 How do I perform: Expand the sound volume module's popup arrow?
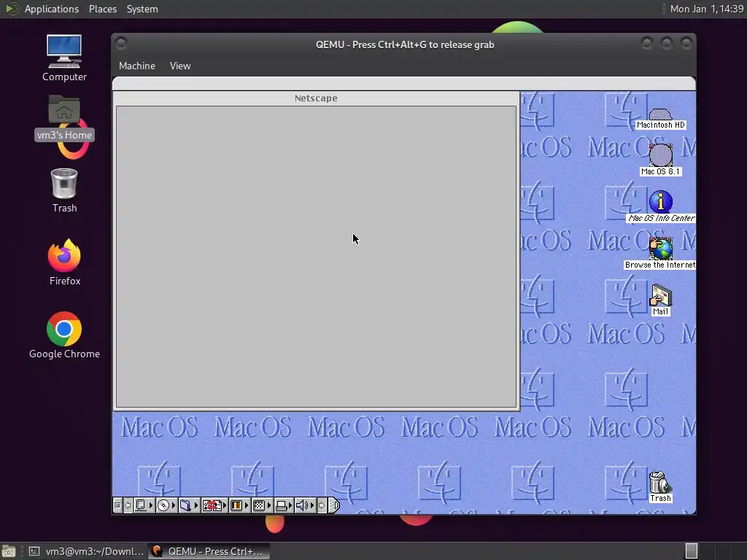pos(312,505)
